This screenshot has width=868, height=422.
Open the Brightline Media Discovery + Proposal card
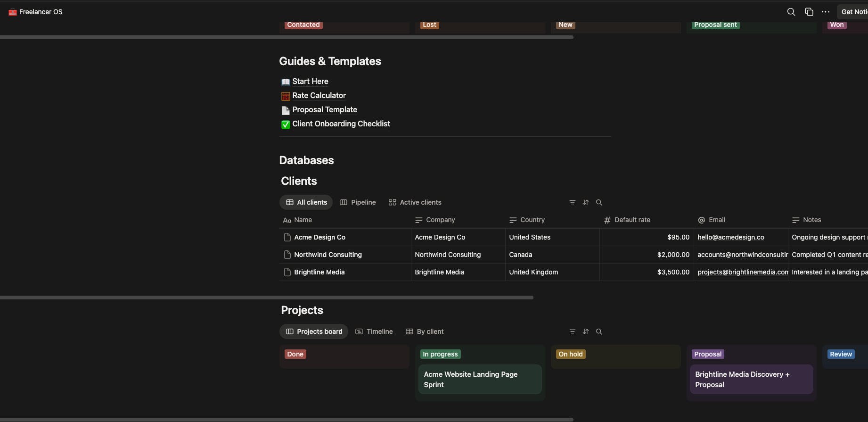pos(752,379)
